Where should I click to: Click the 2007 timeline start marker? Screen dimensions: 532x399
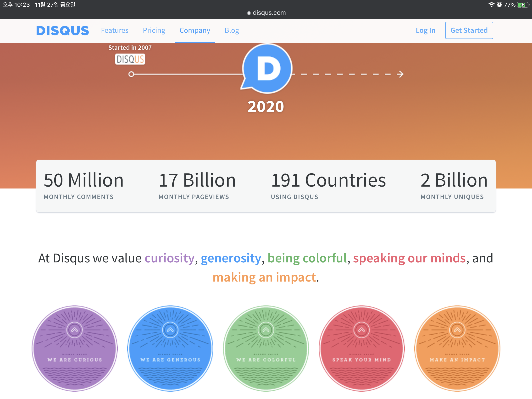tap(131, 74)
